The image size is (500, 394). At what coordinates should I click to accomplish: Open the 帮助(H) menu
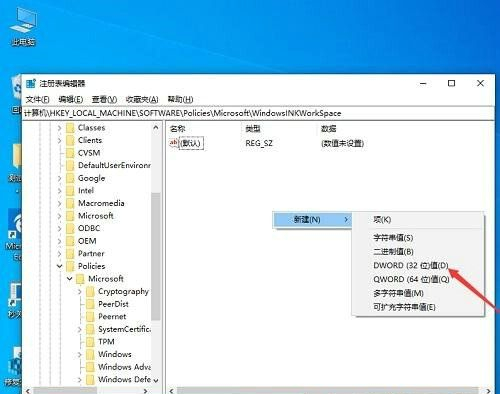point(180,99)
